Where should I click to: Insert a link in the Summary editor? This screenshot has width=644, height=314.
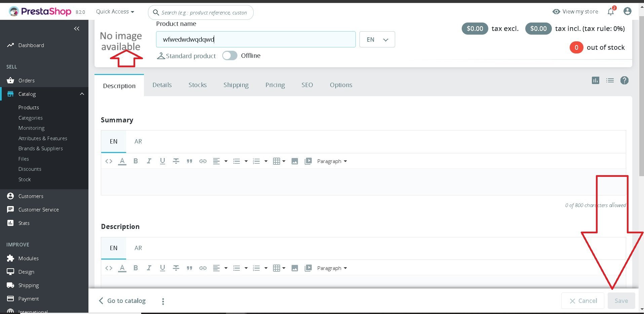[x=203, y=161]
